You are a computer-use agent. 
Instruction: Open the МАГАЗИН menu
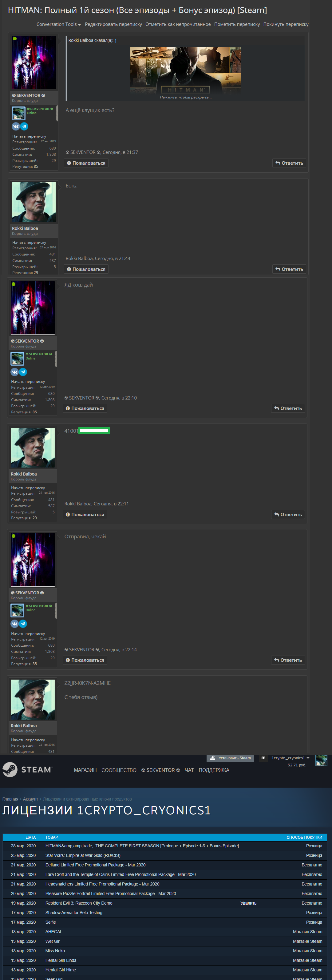(85, 770)
